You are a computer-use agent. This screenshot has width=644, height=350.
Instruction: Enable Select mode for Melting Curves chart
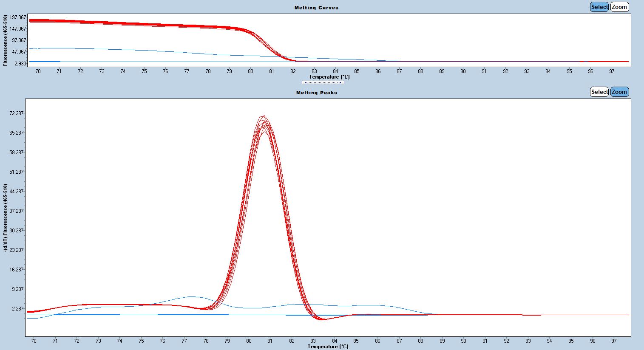pyautogui.click(x=599, y=7)
